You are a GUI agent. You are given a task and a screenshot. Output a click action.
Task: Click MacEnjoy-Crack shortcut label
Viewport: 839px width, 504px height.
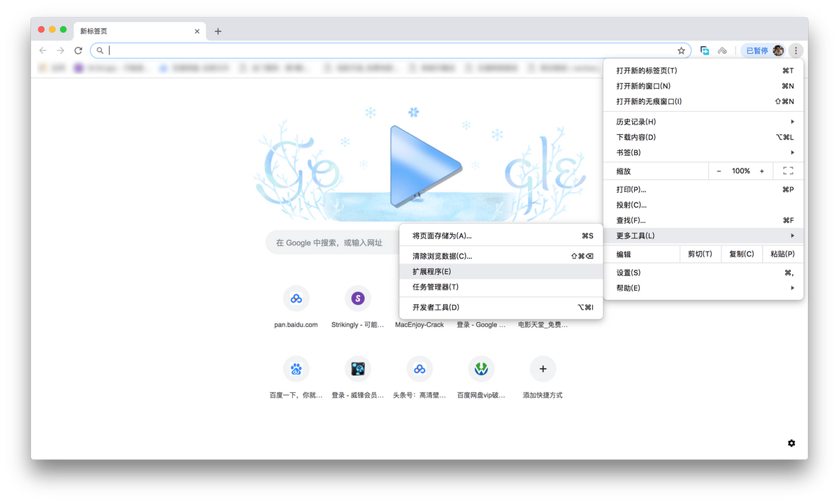(x=419, y=324)
